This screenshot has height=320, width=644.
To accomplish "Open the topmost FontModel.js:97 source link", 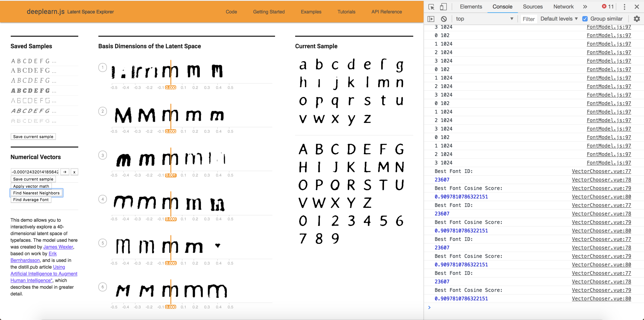I will pyautogui.click(x=609, y=27).
